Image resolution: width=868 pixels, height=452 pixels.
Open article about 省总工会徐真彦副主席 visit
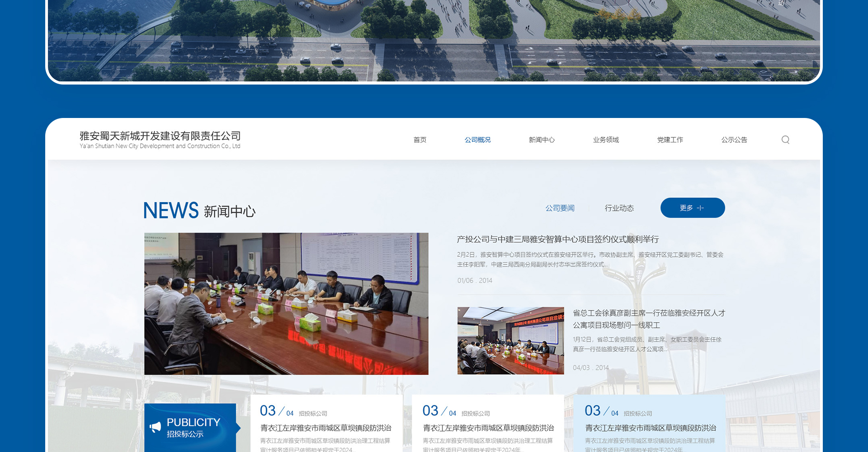648,319
